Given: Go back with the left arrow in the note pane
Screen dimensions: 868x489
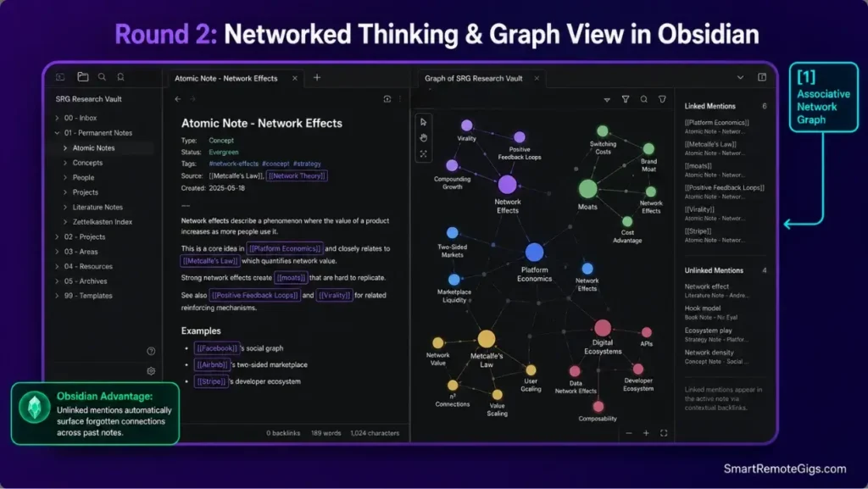Looking at the screenshot, I should 178,99.
